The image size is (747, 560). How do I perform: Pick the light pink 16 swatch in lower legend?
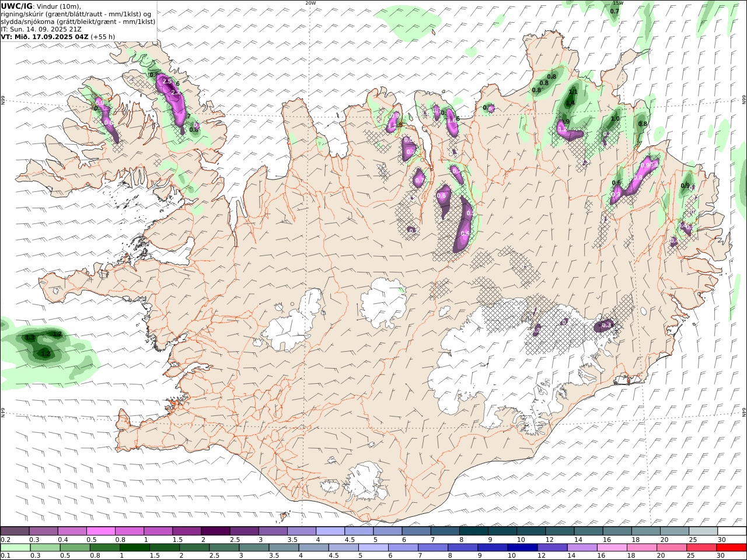(612, 547)
